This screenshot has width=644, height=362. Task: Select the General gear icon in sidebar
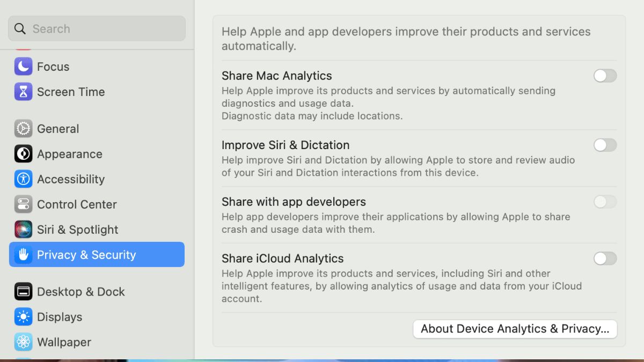[x=23, y=129]
